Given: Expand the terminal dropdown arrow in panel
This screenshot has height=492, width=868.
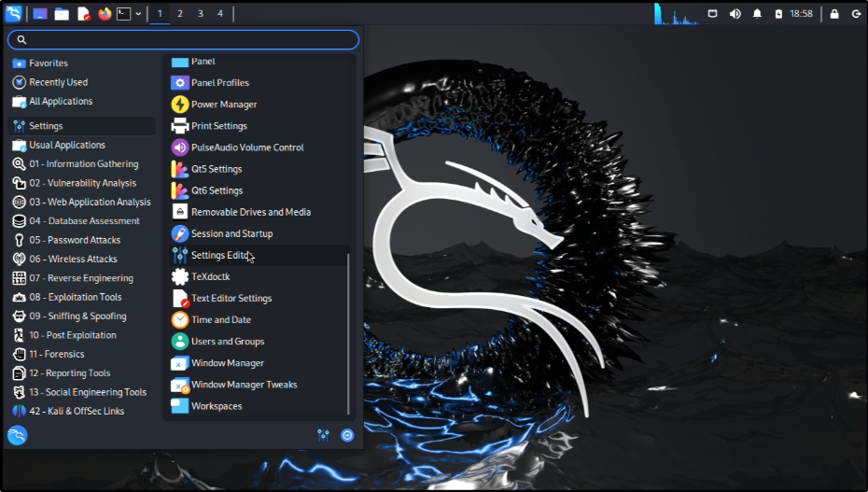Looking at the screenshot, I should [138, 14].
